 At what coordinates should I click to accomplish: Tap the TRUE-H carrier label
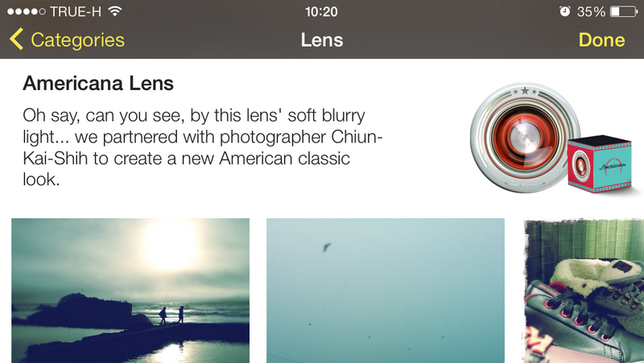pyautogui.click(x=76, y=11)
